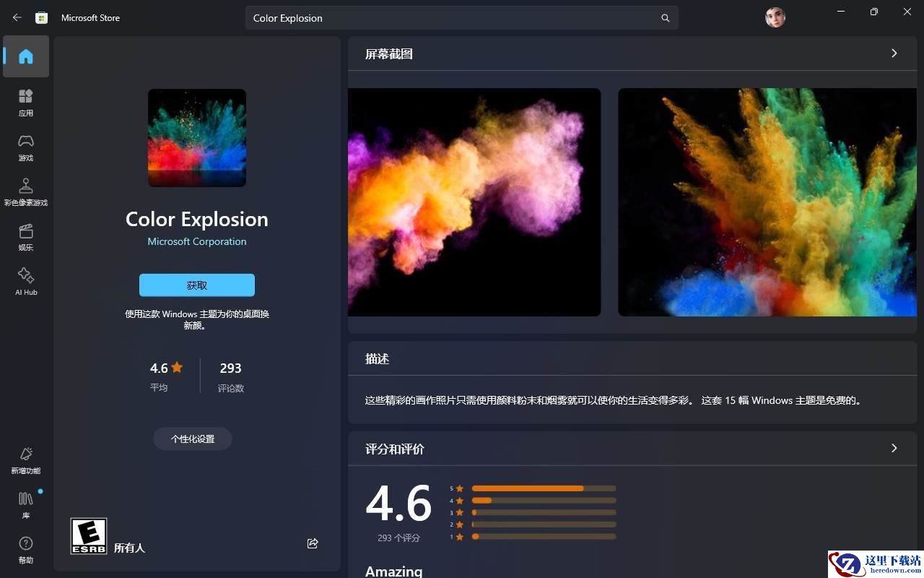Open the 娱乐 (Entertainment) section
This screenshot has height=578, width=924.
[26, 237]
